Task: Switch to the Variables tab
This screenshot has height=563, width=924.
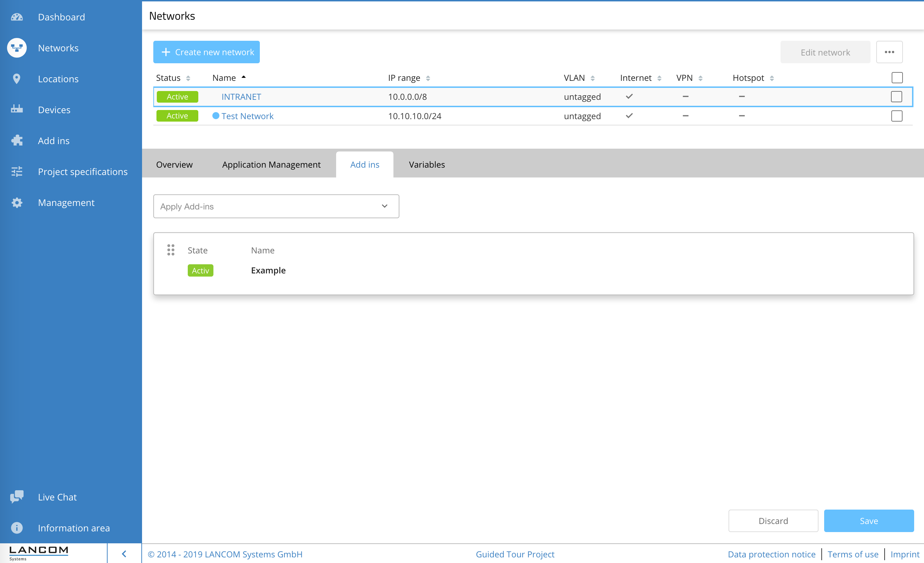Action: (426, 164)
